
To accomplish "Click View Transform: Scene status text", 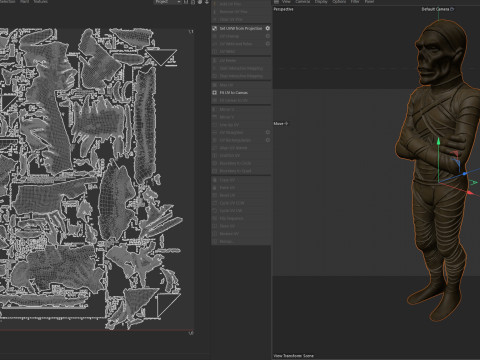I will (x=294, y=356).
